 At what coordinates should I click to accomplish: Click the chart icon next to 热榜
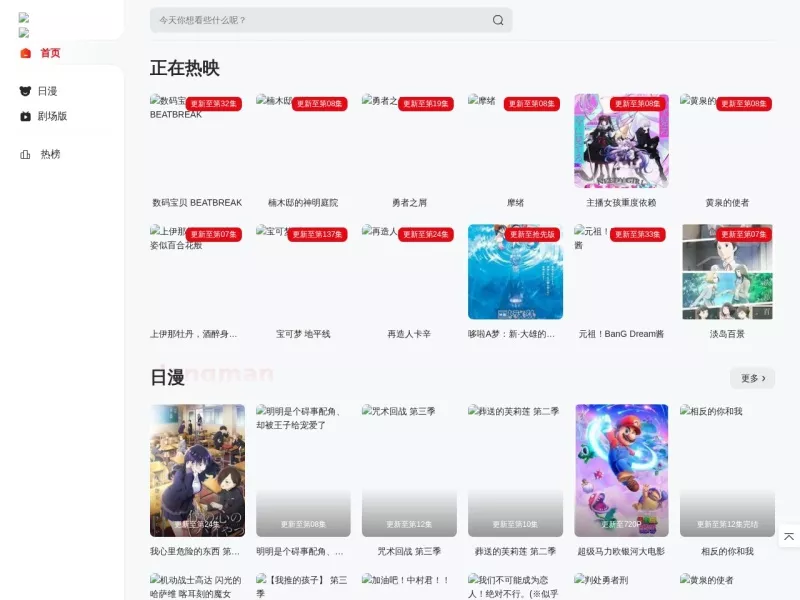pyautogui.click(x=25, y=155)
